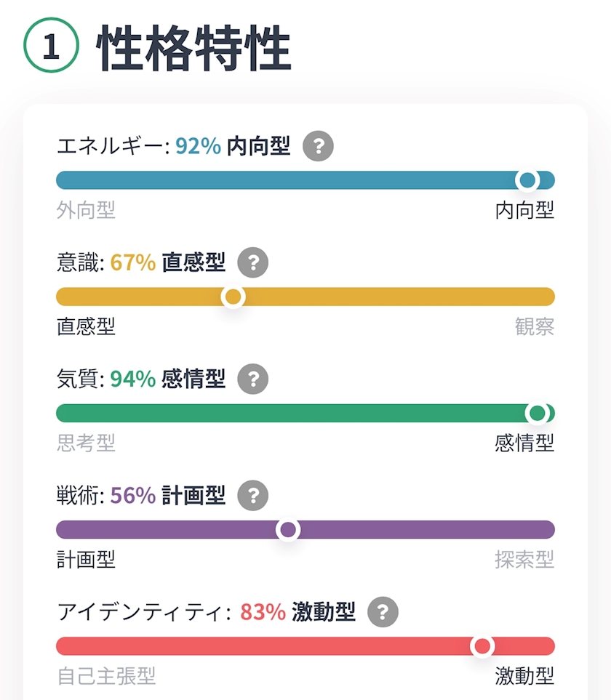Viewport: 611px width, 700px height.
Task: Click the green 気質 slider handle
Action: 538,413
